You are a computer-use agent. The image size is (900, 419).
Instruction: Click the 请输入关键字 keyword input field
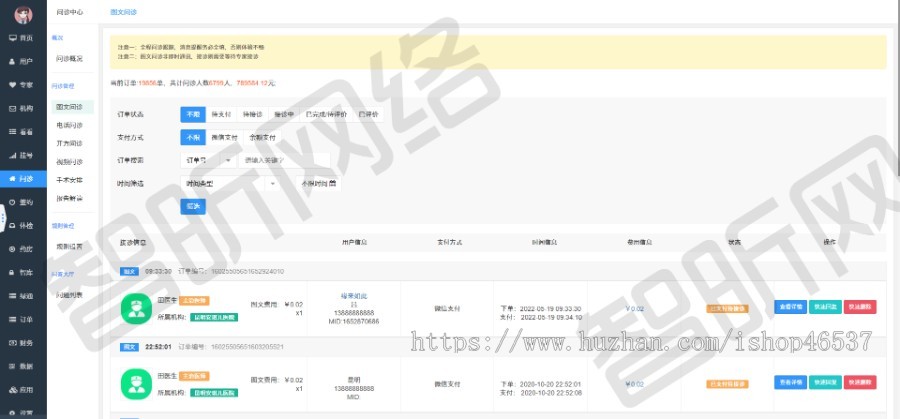[284, 160]
